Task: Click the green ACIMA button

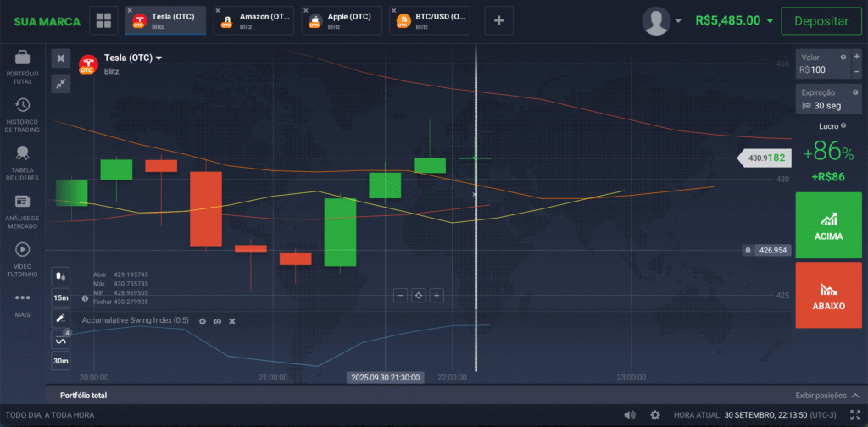Action: [x=828, y=225]
